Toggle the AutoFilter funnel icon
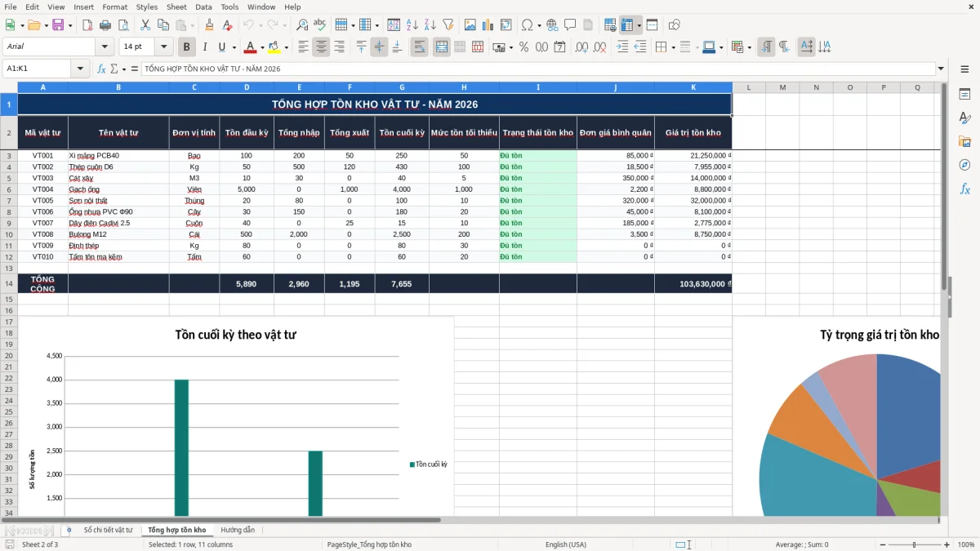The image size is (980, 551). click(x=448, y=25)
